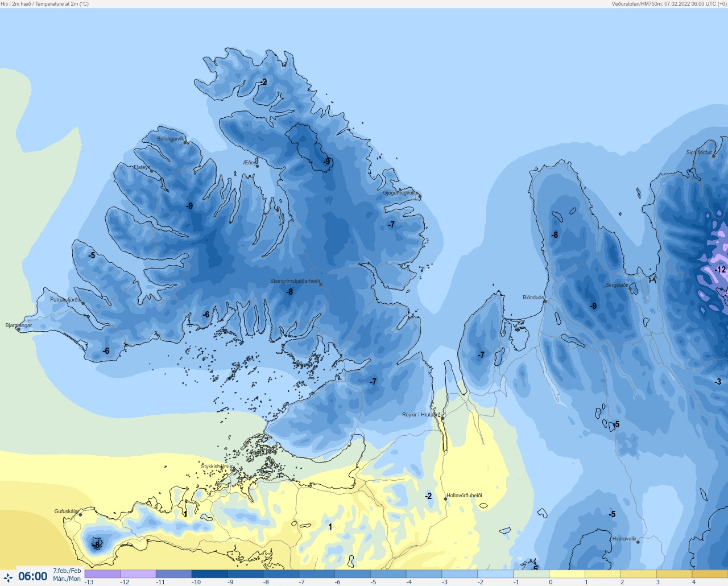728x586 pixels.
Task: Click the Bolungarvík station label
Action: (x=171, y=139)
